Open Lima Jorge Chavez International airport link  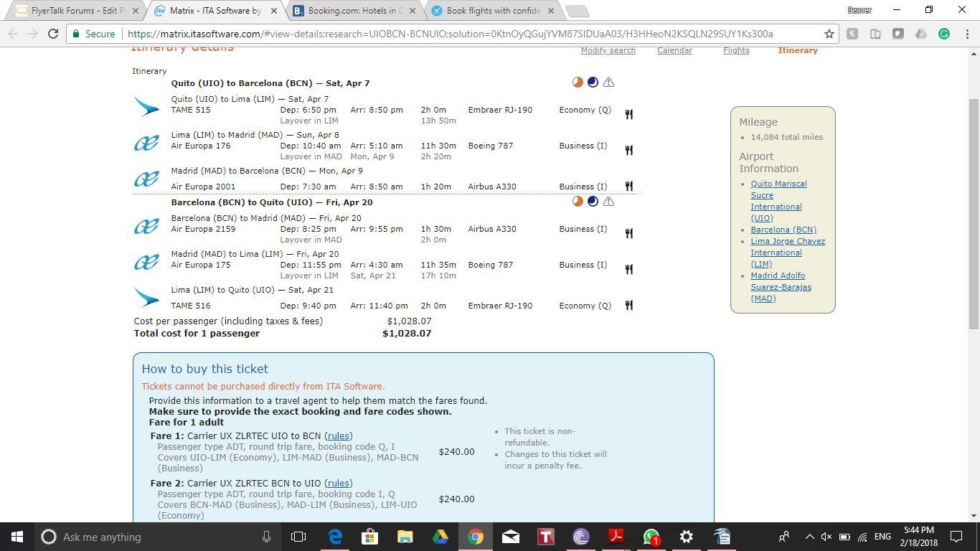pos(788,253)
